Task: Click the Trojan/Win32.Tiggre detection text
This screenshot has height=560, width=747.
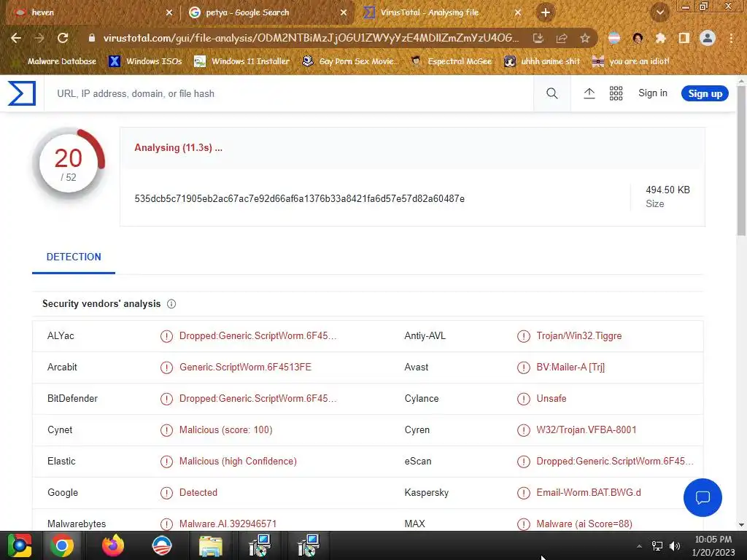Action: (578, 336)
